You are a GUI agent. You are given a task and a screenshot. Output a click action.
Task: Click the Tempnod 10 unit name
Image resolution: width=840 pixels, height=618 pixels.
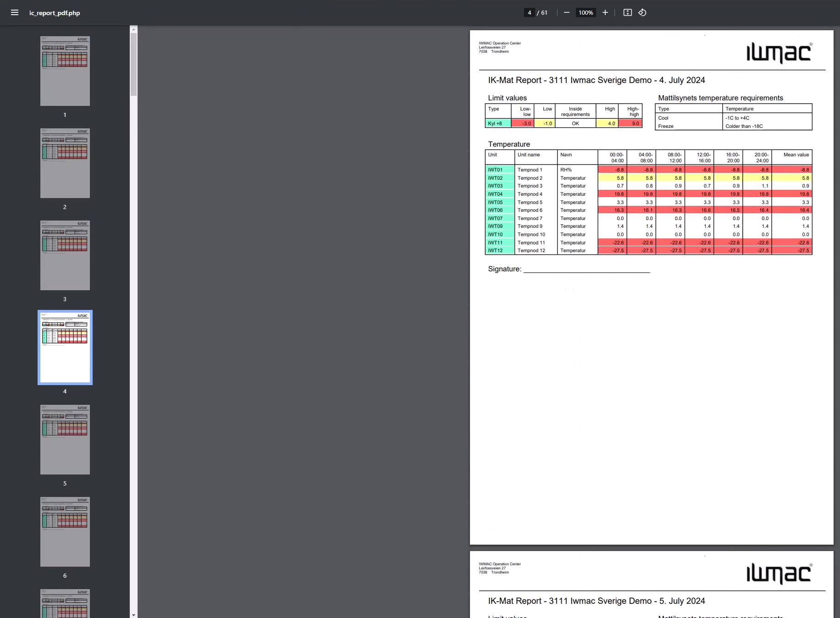[531, 234]
